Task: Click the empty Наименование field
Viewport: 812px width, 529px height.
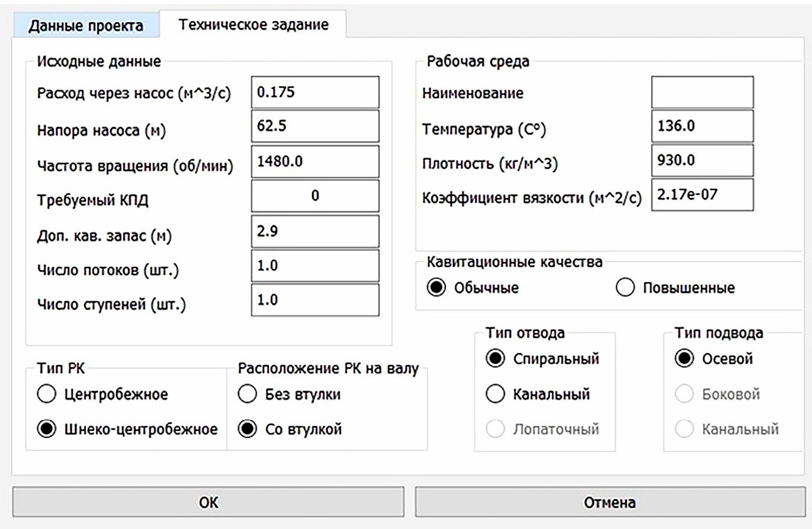Action: [702, 93]
